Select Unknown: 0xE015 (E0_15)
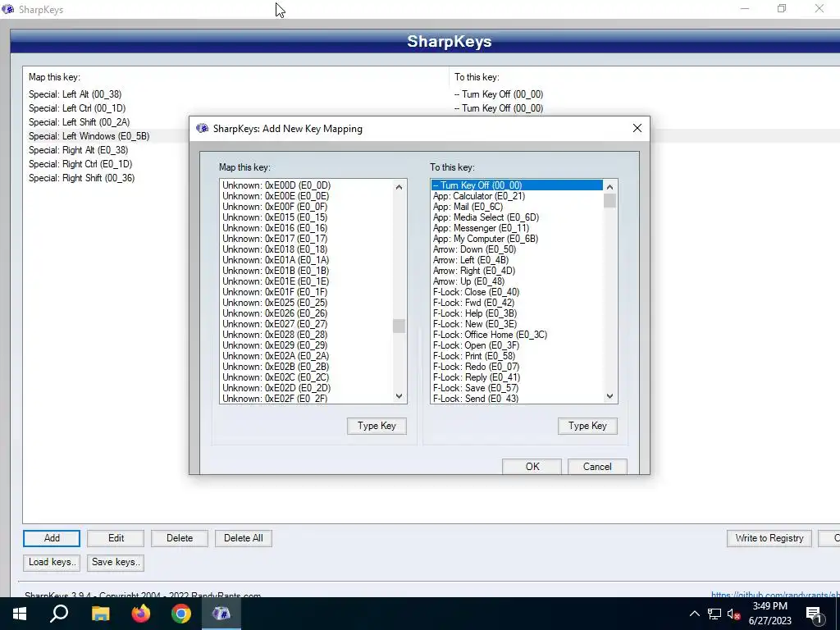The height and width of the screenshot is (630, 840). [x=307, y=217]
